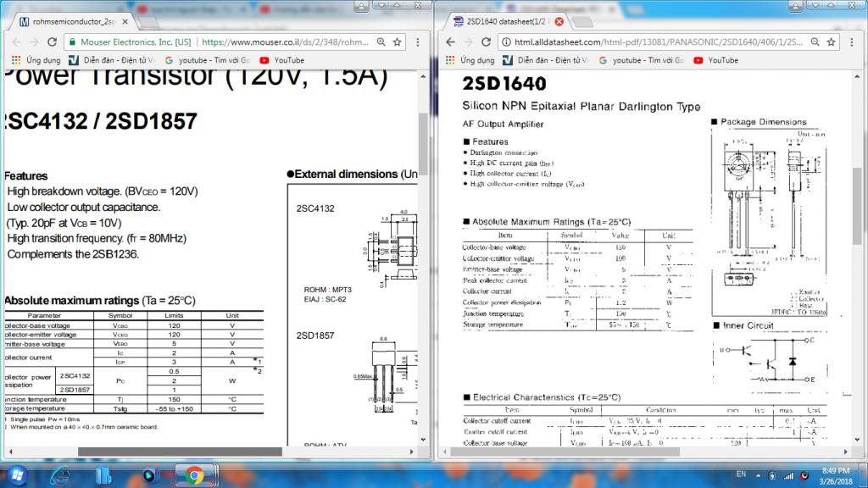Open media player icon on taskbar
Viewport: 868px width, 488px height.
(149, 475)
